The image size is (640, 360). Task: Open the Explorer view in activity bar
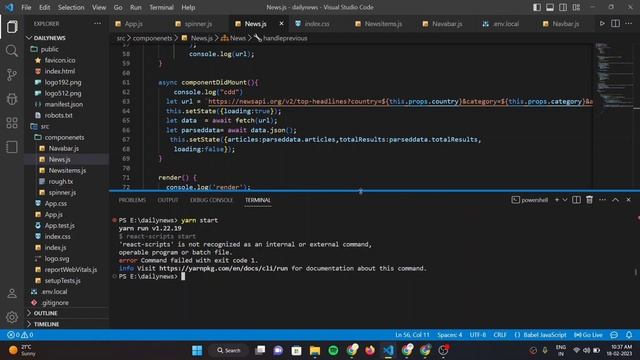point(12,27)
